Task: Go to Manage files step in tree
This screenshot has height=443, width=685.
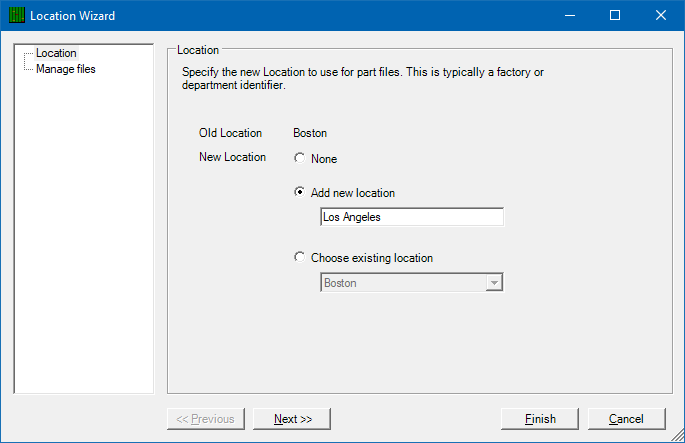Action: (x=66, y=69)
